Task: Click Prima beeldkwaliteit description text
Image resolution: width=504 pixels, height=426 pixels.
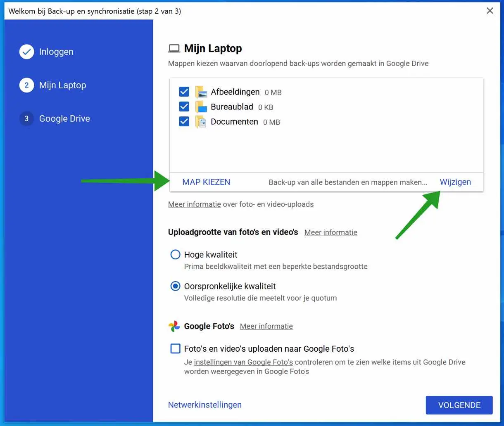Action: pos(276,266)
